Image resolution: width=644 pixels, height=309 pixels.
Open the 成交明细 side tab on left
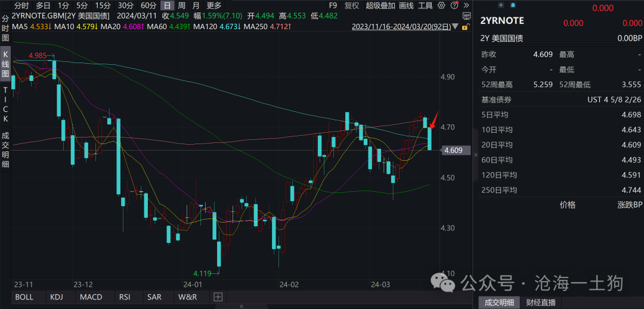(5, 150)
